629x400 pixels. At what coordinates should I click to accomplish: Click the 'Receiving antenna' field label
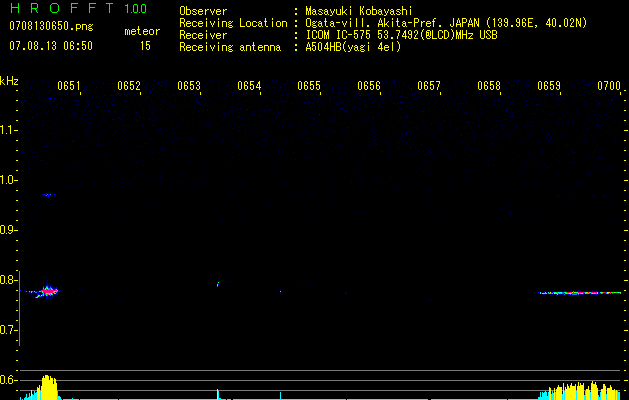tap(230, 47)
